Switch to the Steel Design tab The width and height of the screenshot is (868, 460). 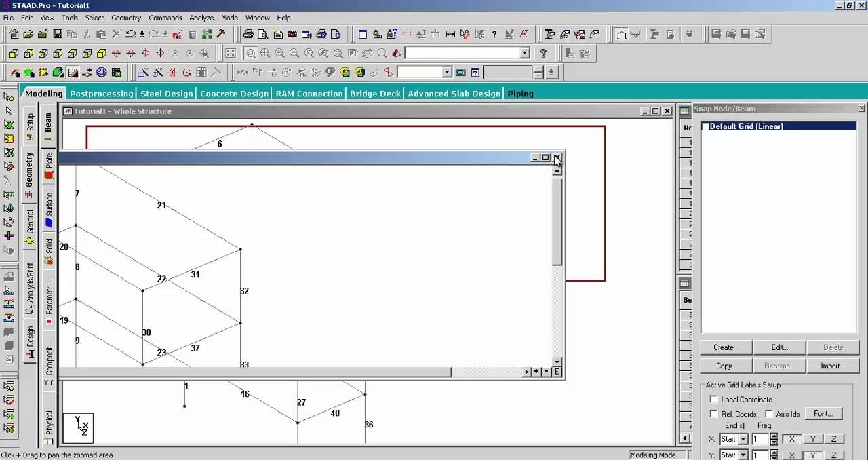click(x=167, y=94)
